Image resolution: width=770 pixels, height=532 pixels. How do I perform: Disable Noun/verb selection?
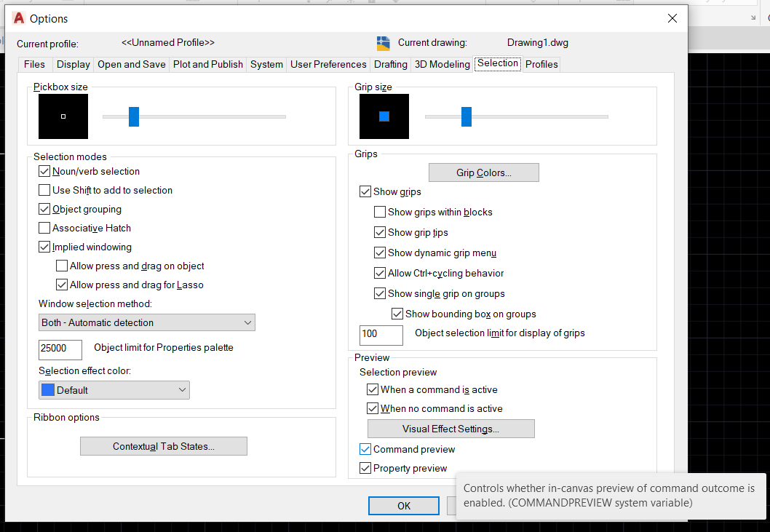(x=44, y=172)
